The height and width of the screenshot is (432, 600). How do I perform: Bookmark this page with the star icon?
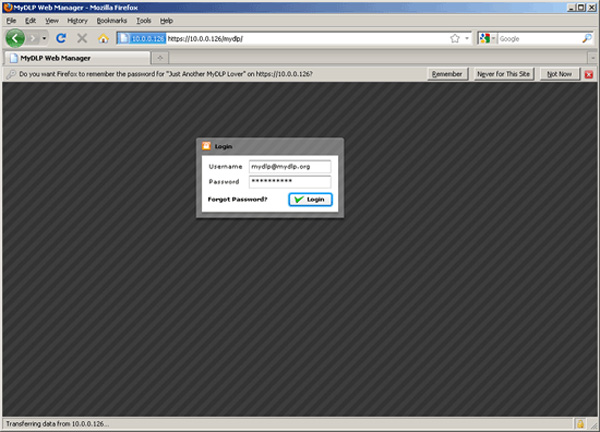coord(455,38)
